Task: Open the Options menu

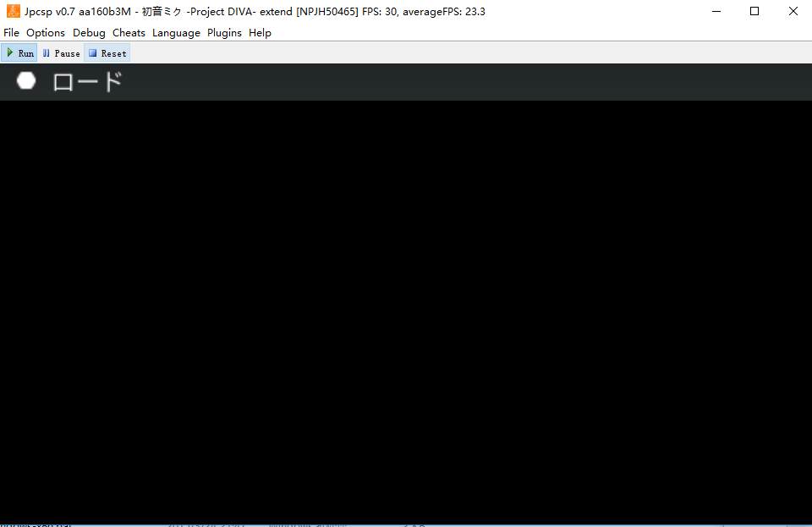Action: 46,33
